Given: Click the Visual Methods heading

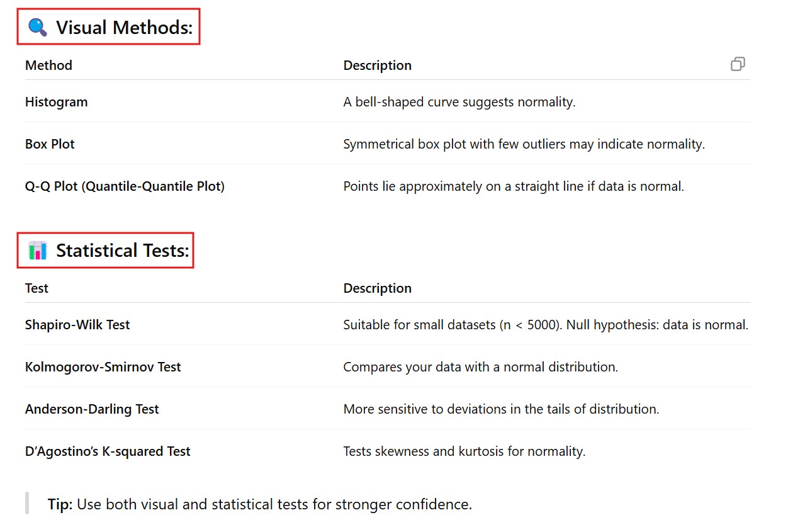Looking at the screenshot, I should (124, 28).
